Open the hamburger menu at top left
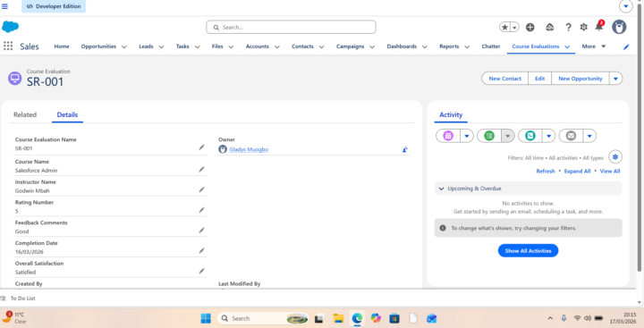The height and width of the screenshot is (328, 644). pyautogui.click(x=5, y=6)
